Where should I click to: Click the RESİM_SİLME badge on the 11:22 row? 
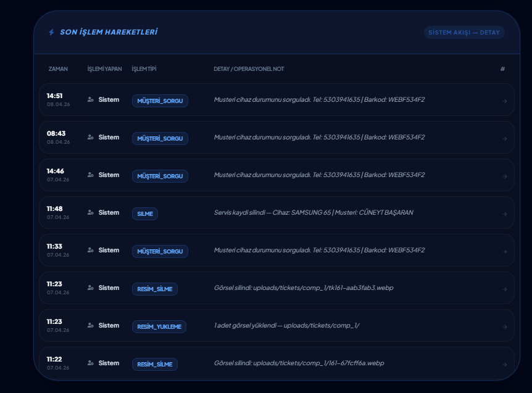(x=154, y=364)
